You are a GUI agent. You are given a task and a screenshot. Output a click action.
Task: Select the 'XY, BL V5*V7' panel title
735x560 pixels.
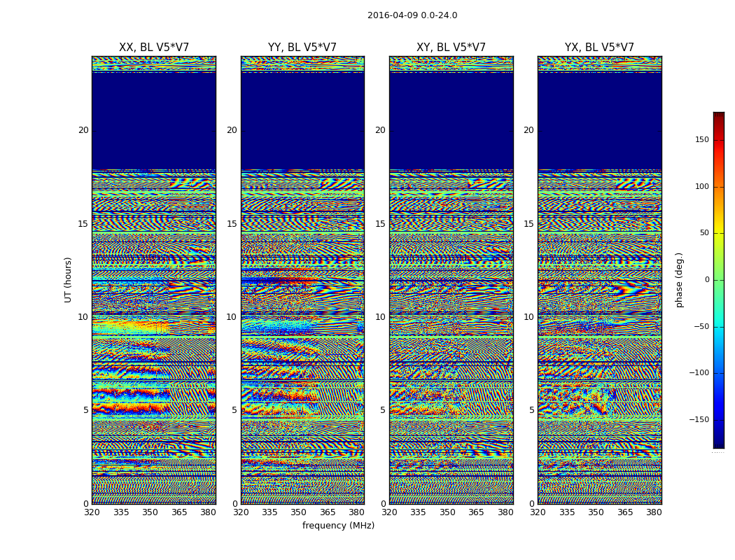coord(451,48)
